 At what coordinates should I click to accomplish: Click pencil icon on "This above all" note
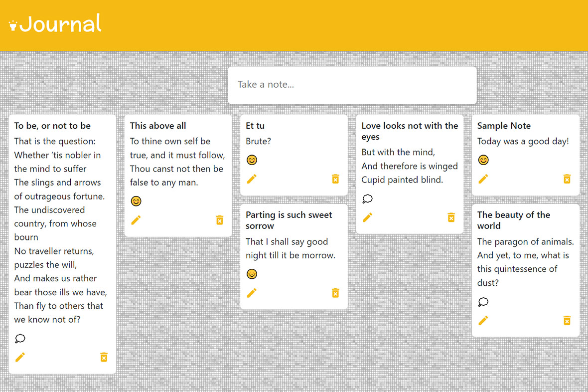[x=136, y=220]
